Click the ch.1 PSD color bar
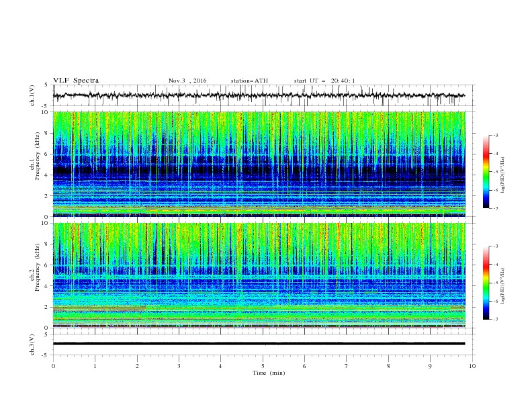This screenshot has height=411, width=532. pyautogui.click(x=486, y=172)
